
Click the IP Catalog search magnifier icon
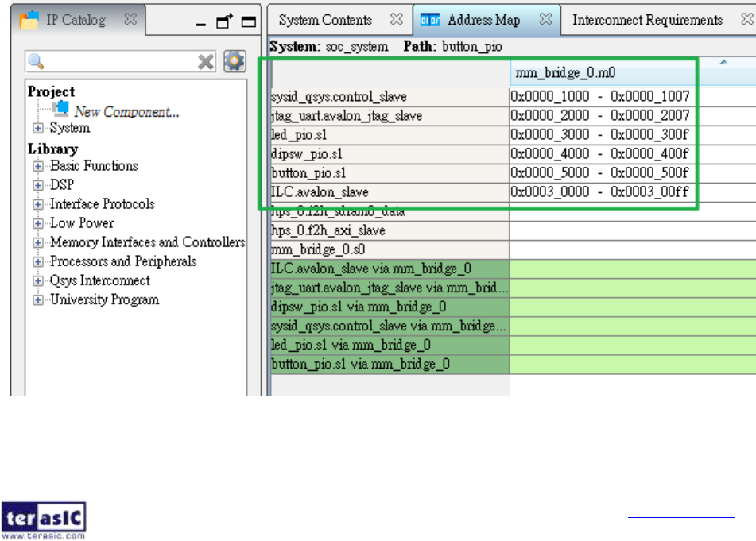[x=36, y=62]
